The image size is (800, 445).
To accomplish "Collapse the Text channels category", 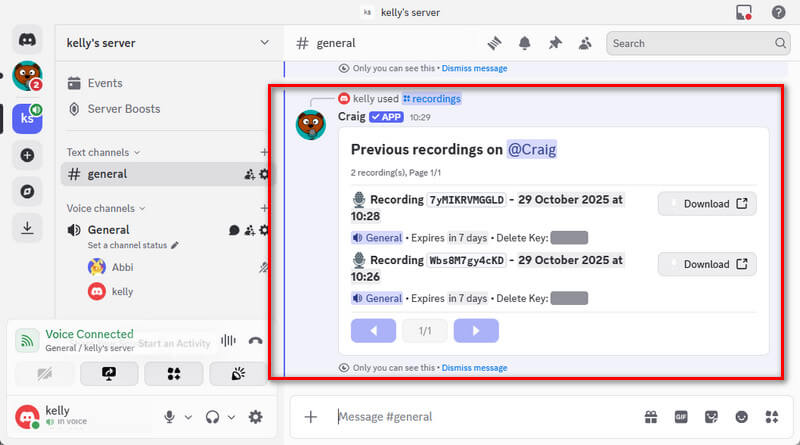I will [x=103, y=152].
